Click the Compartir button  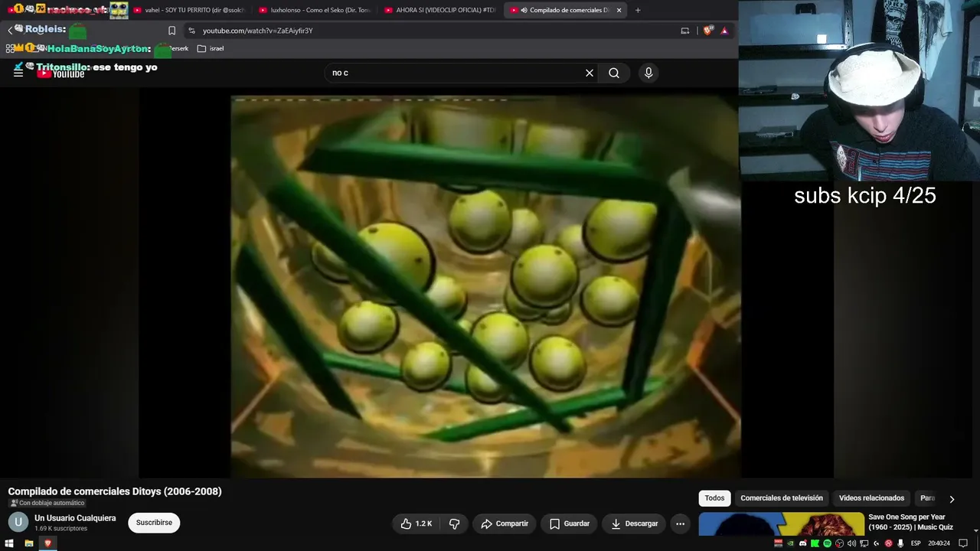click(x=505, y=523)
